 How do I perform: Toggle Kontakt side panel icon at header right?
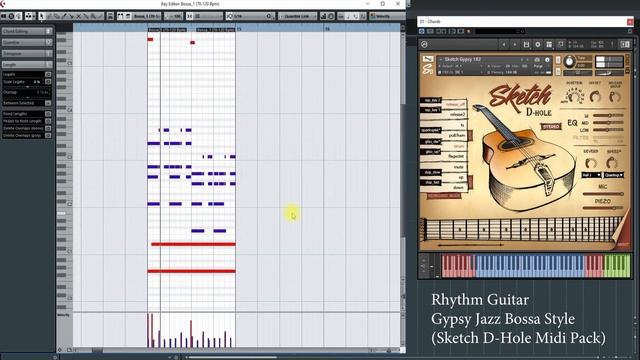[625, 44]
